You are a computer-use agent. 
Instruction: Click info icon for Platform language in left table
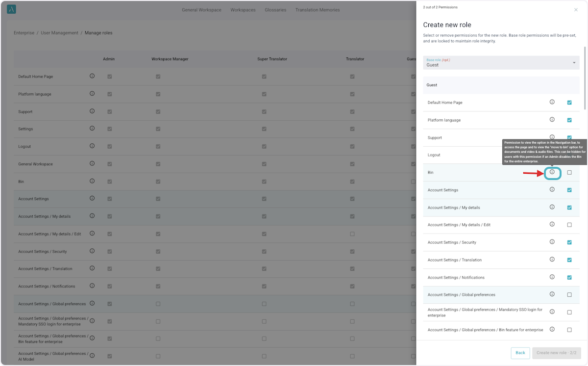(92, 94)
